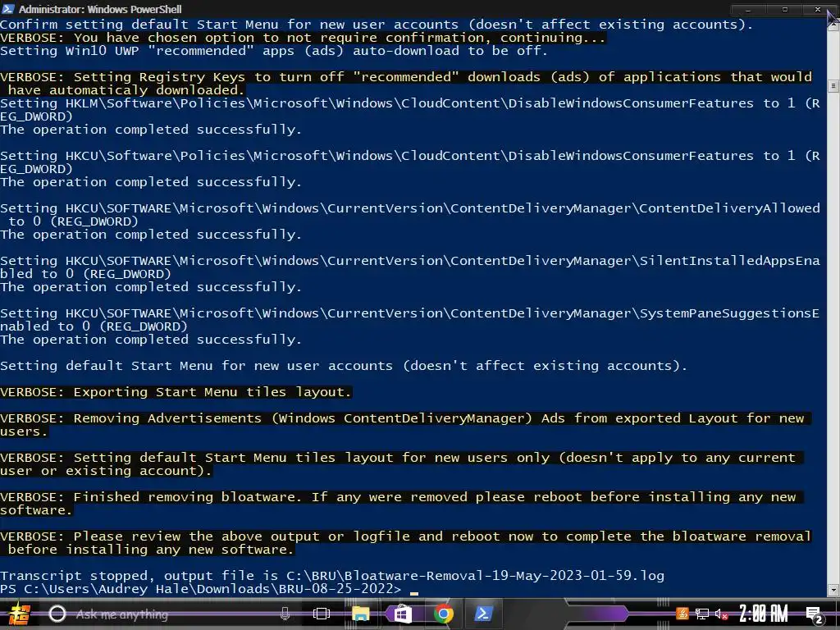Click the 'ContentDeliveryAllowed' registry line
Screen dimensions: 840x630
(x=410, y=215)
